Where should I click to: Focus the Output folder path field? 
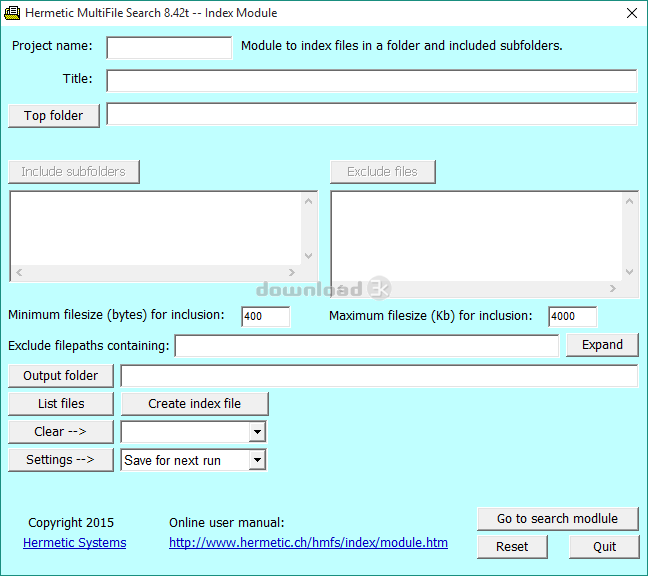click(379, 376)
